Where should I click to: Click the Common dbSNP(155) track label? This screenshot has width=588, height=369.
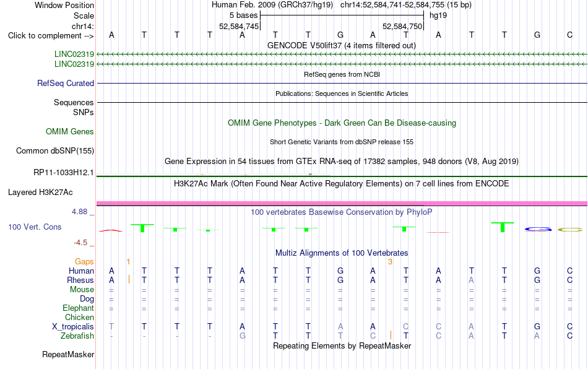(x=55, y=150)
